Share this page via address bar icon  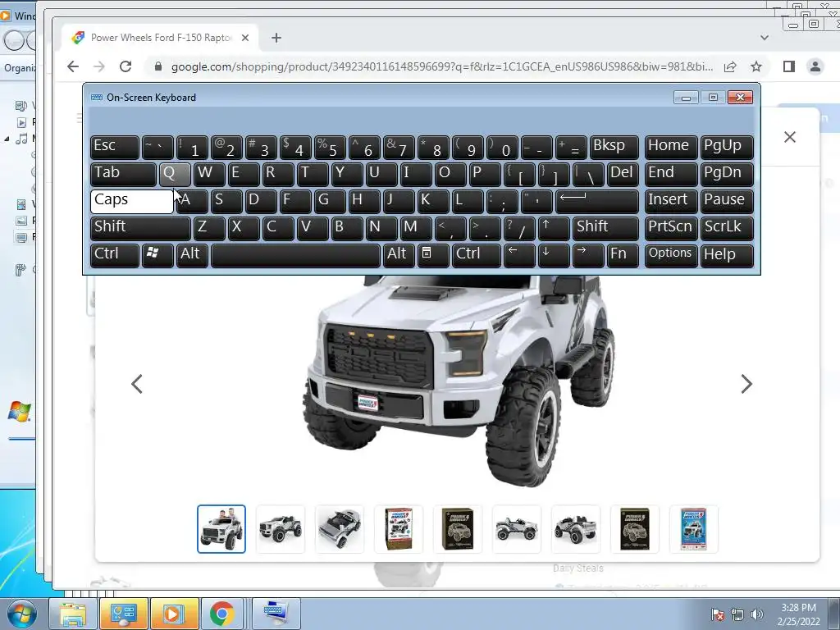(x=729, y=66)
